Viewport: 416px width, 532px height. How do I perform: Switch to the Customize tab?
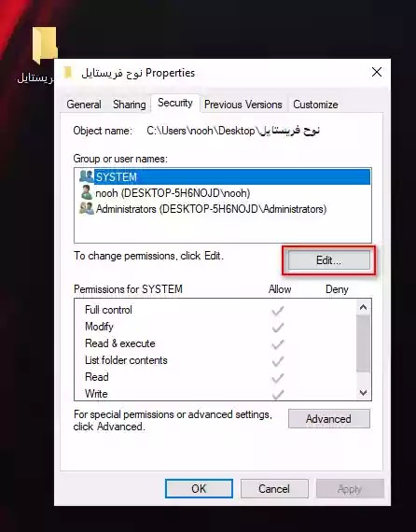pos(315,105)
